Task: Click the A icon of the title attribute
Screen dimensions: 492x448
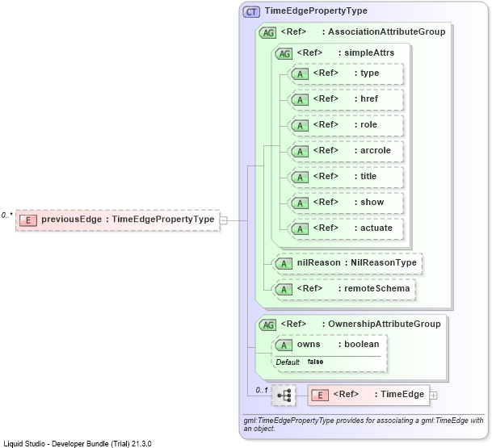Action: [300, 177]
